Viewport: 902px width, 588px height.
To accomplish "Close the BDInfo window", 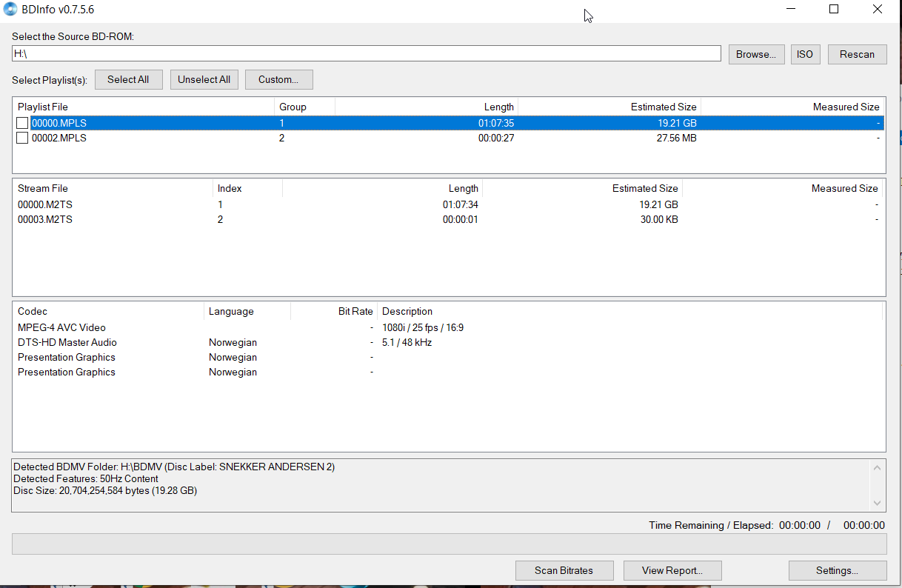I will [x=878, y=10].
